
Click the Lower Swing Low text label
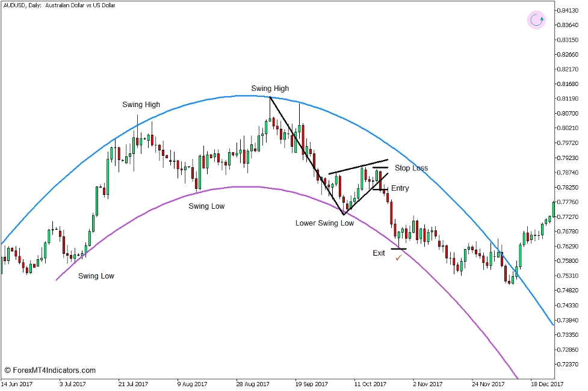click(x=324, y=223)
